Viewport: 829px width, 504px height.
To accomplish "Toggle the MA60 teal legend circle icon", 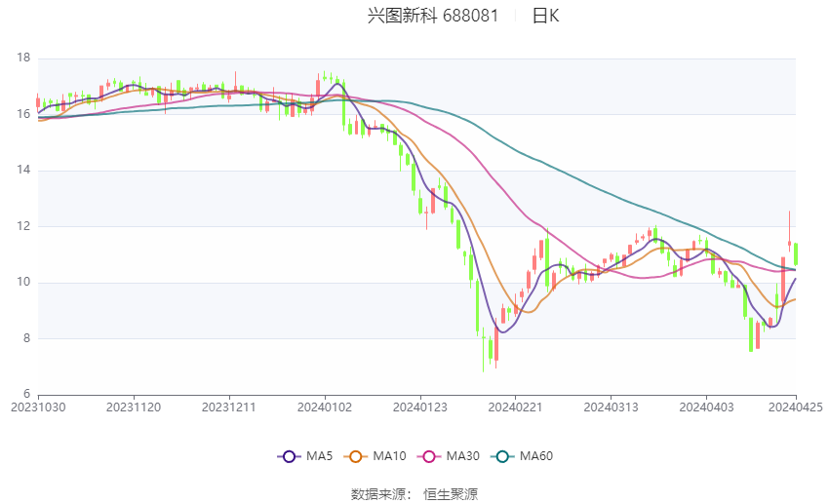I will point(502,456).
